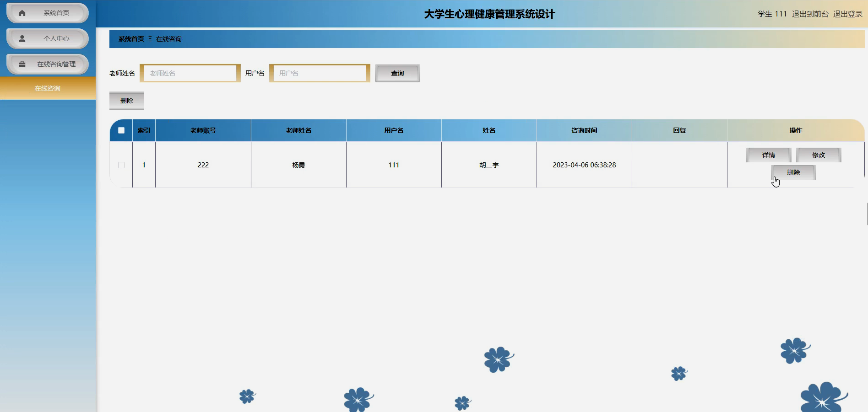Click the 用户名 column header
The height and width of the screenshot is (412, 868).
(x=394, y=130)
